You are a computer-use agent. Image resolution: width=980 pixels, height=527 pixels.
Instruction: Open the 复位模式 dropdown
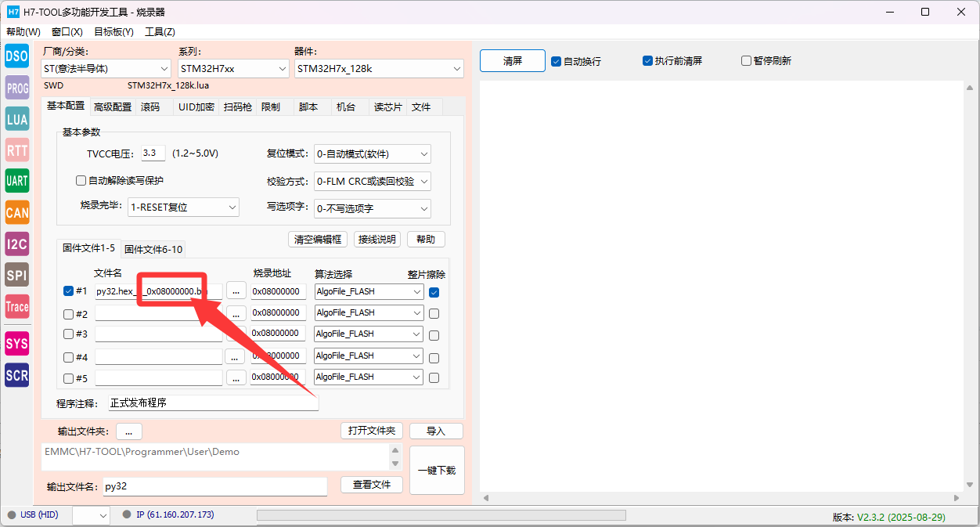pyautogui.click(x=372, y=154)
